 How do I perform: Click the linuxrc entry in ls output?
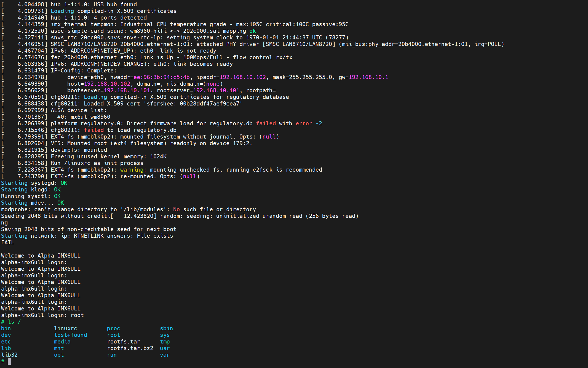65,328
